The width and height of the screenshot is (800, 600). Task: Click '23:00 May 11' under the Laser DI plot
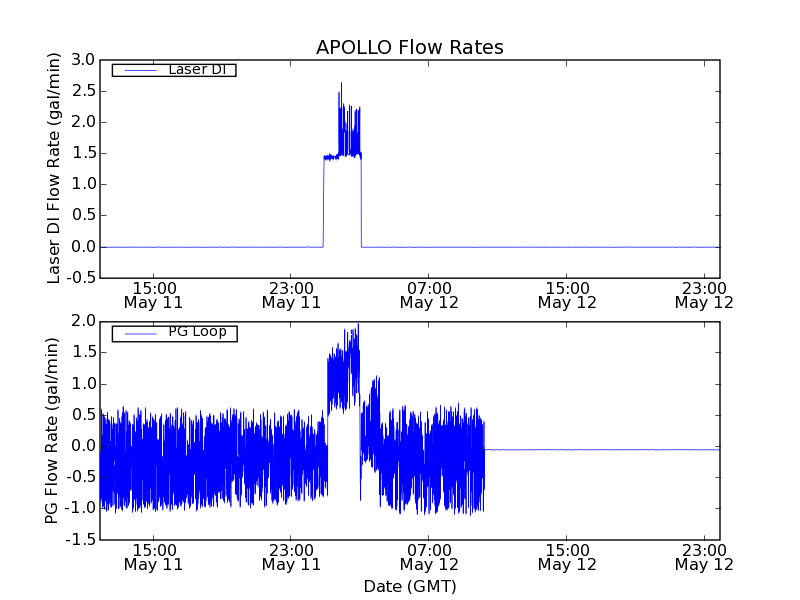[x=291, y=295]
